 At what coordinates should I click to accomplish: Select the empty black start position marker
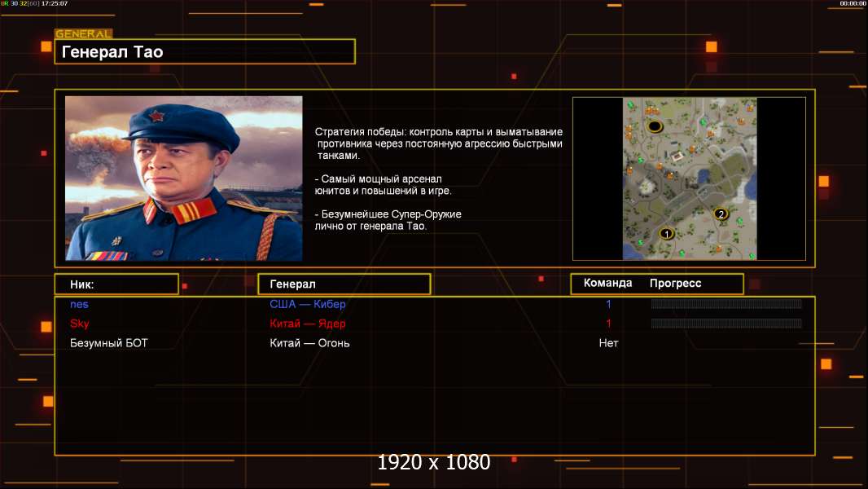tap(655, 126)
